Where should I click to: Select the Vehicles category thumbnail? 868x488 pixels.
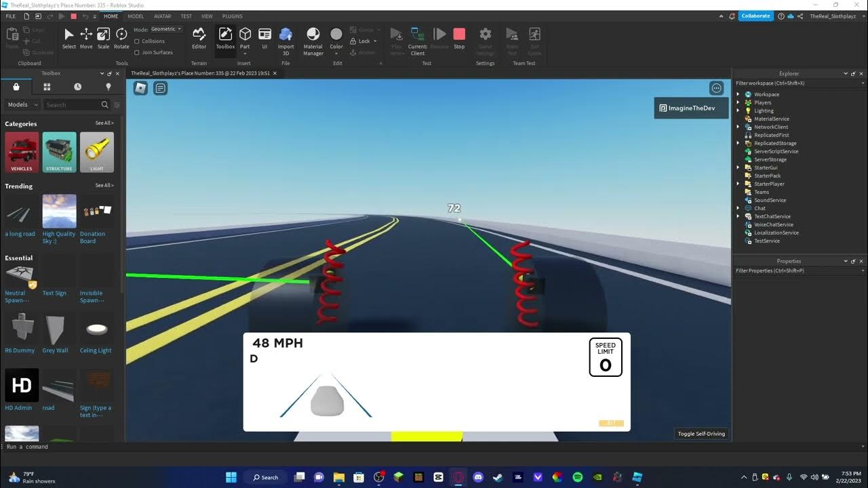point(22,152)
